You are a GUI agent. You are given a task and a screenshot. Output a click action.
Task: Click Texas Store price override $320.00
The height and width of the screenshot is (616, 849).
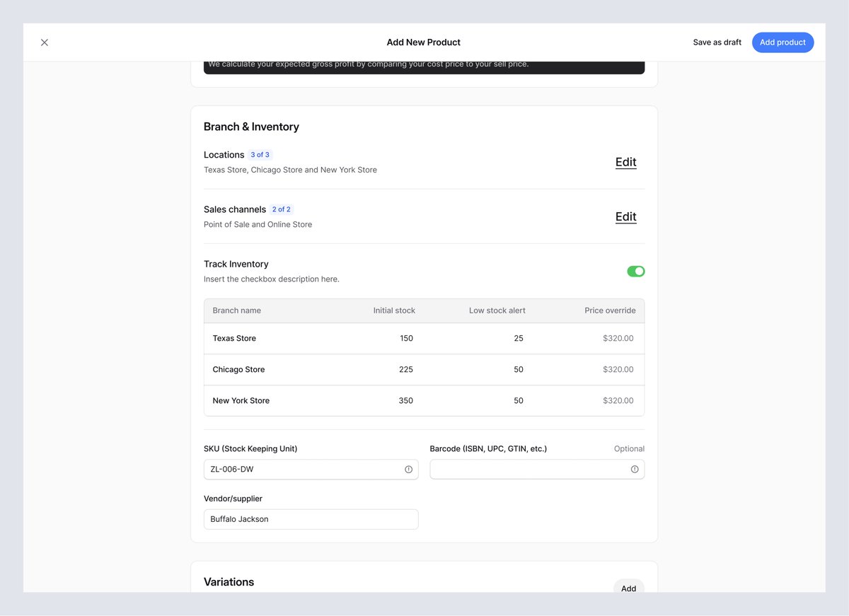pos(618,339)
